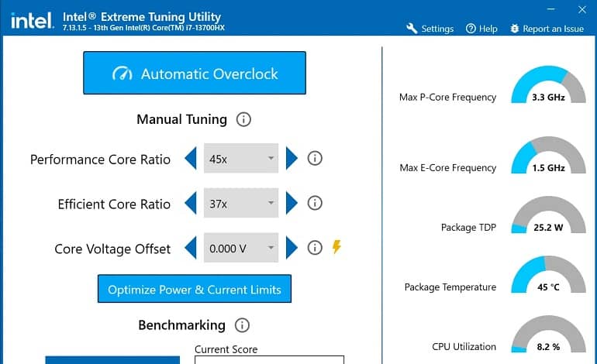The height and width of the screenshot is (364, 597).
Task: Click the yellow lightning bolt icon
Action: pos(336,247)
